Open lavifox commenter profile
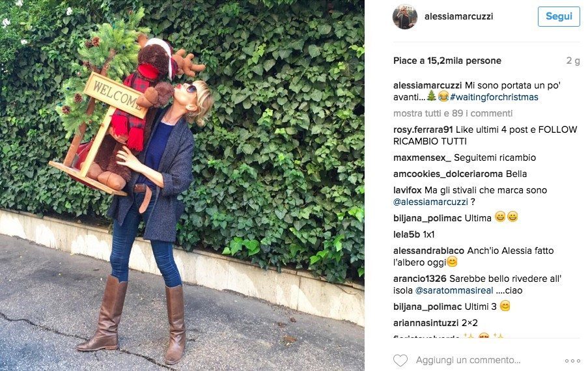 [x=407, y=190]
